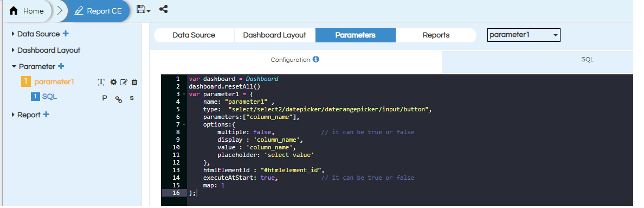
Task: Add a new Parameter with plus icon
Action: coord(61,66)
